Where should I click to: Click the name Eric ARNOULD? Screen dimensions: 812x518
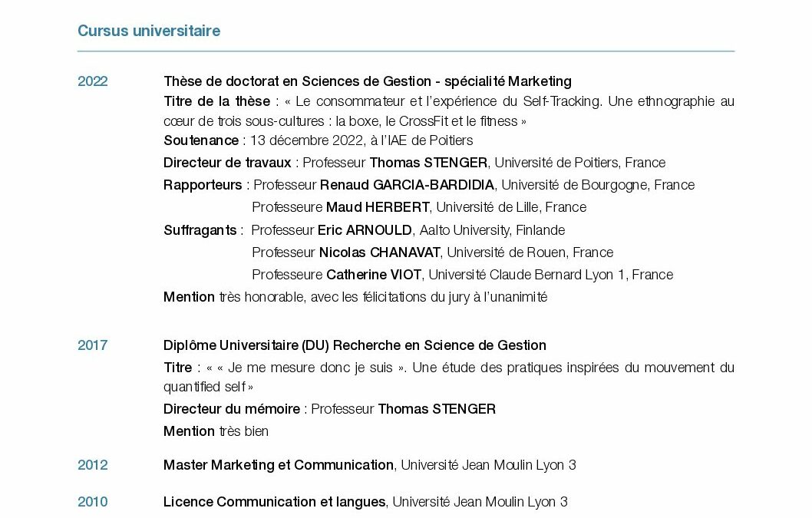[365, 230]
